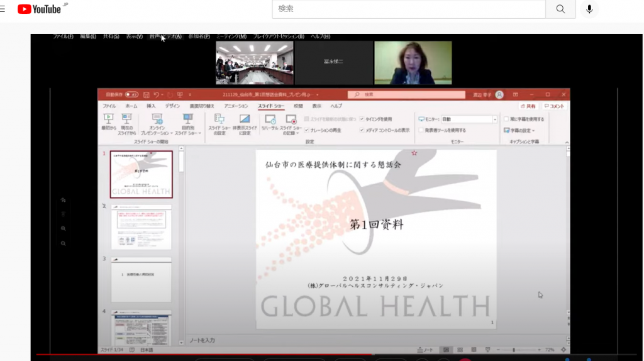
Task: Toggle Play Narrations (ナレーションの再生) checkbox
Action: click(306, 130)
